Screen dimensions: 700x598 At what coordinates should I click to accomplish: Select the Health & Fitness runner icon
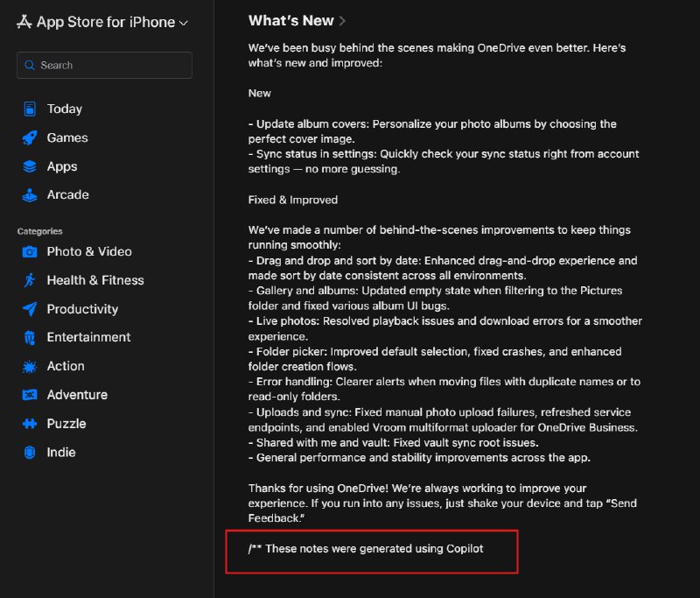(28, 280)
